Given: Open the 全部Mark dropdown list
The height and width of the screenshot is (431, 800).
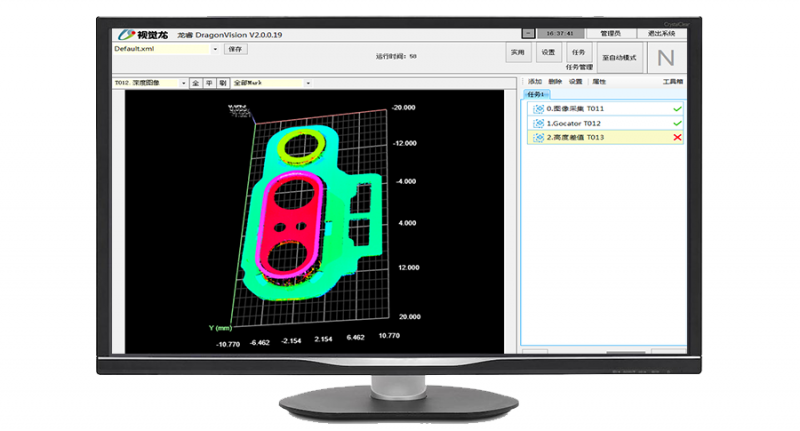Looking at the screenshot, I should tap(296, 83).
